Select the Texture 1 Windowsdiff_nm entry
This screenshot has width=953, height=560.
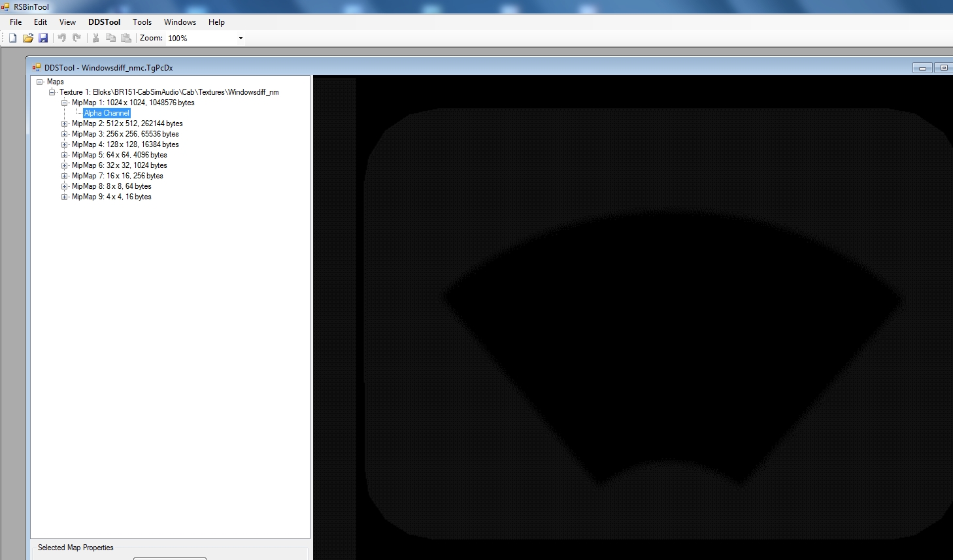[169, 92]
